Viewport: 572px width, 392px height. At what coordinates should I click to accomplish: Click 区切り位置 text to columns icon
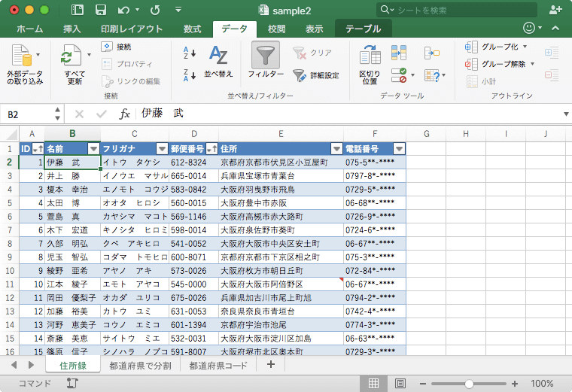click(370, 55)
